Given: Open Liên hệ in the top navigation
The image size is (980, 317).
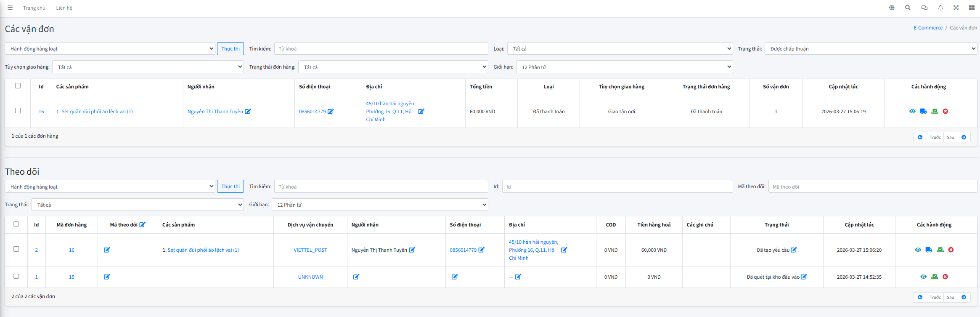Looking at the screenshot, I should [64, 8].
